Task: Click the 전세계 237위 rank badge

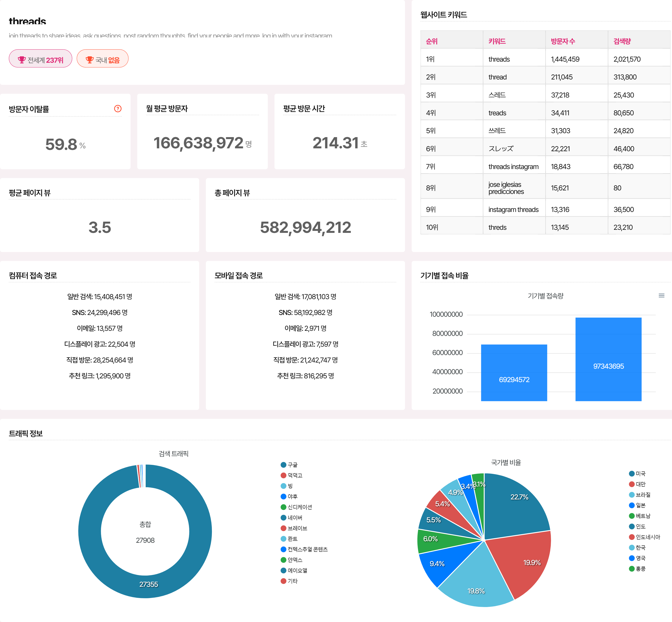Action: tap(40, 59)
